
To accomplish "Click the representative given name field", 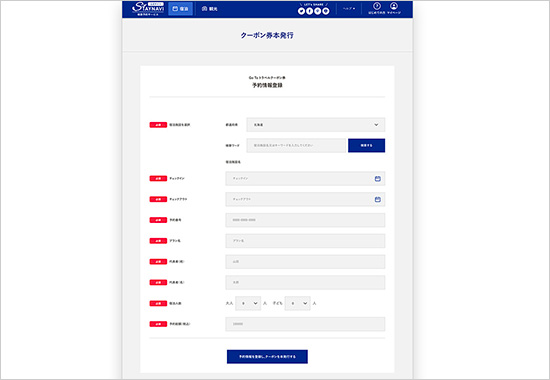I will point(305,282).
